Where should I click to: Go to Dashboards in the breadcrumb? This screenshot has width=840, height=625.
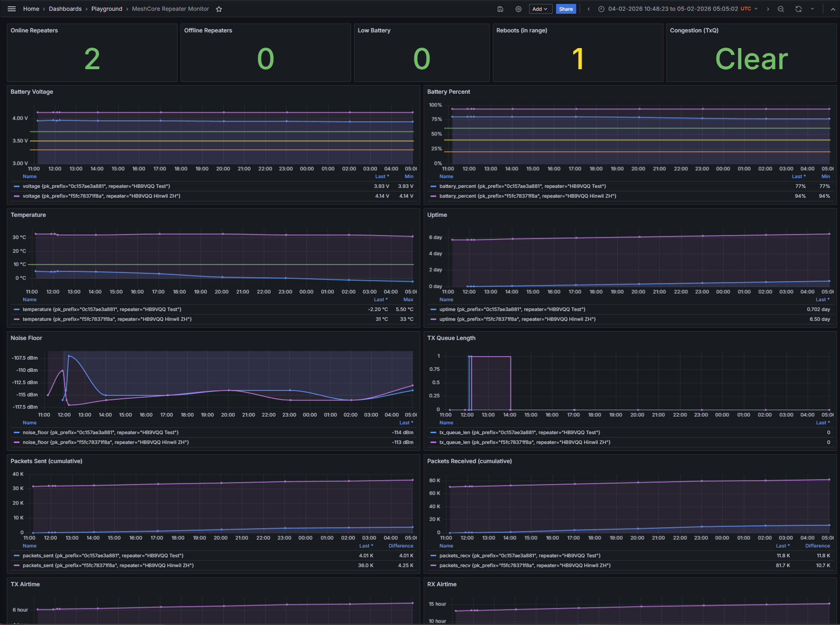click(x=65, y=9)
